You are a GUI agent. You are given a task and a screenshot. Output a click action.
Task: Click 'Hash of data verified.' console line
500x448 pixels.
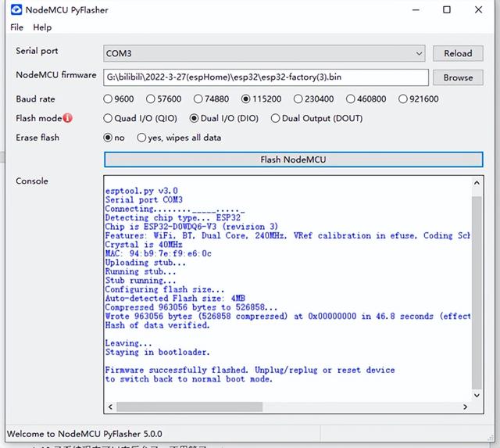click(x=158, y=325)
